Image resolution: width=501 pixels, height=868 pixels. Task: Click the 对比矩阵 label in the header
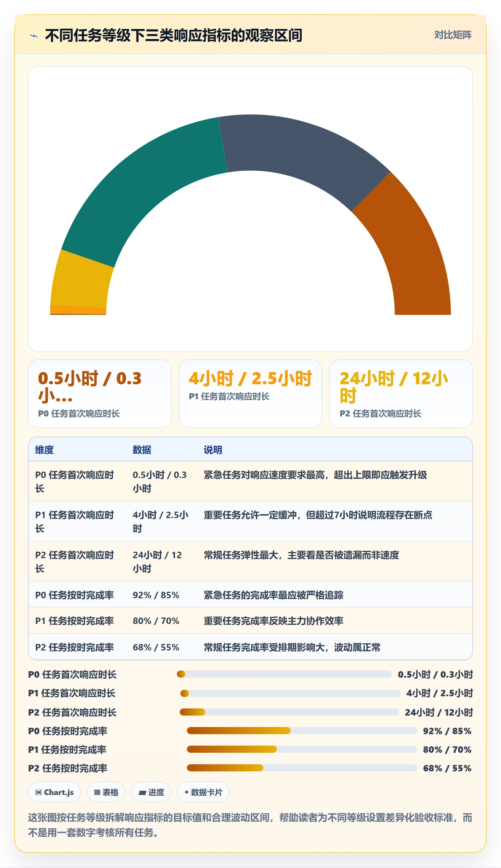453,35
